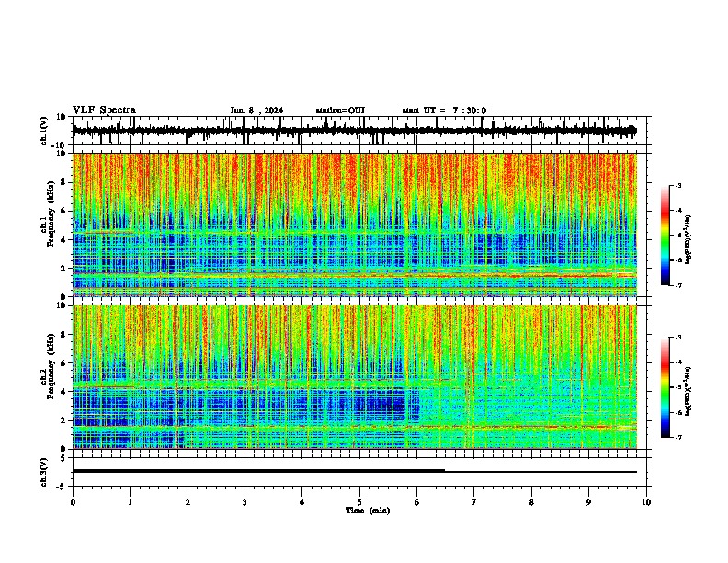
Task: Click the ch.2 "Frequency (kHz)" axis label
Action: pos(51,366)
